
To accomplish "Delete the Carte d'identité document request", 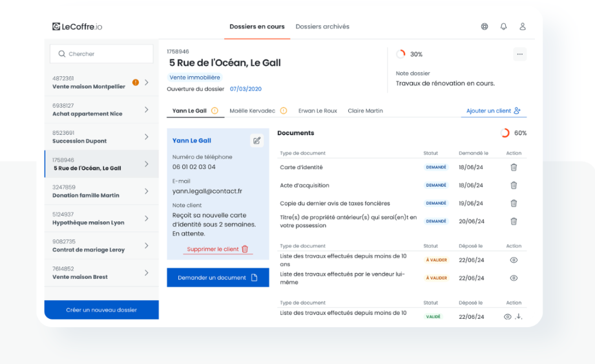I will point(514,167).
